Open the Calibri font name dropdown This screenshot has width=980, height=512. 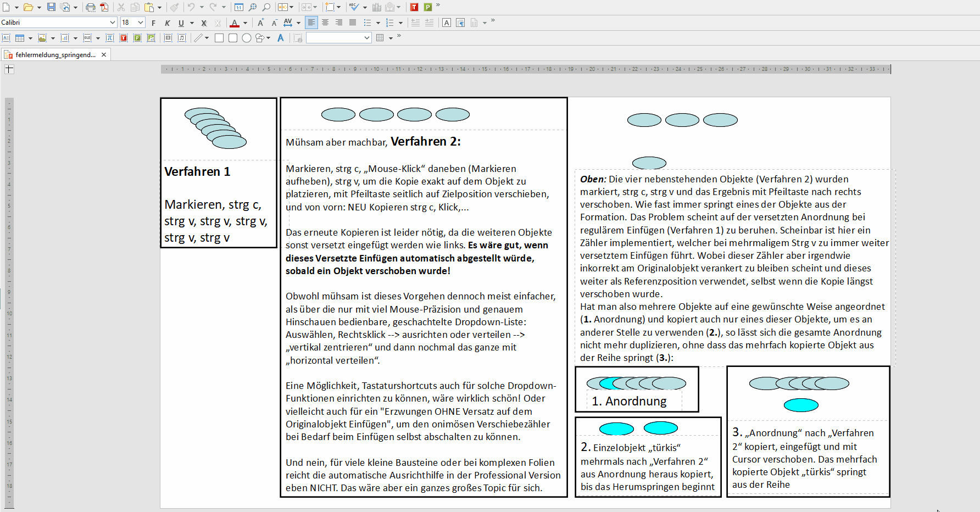113,23
